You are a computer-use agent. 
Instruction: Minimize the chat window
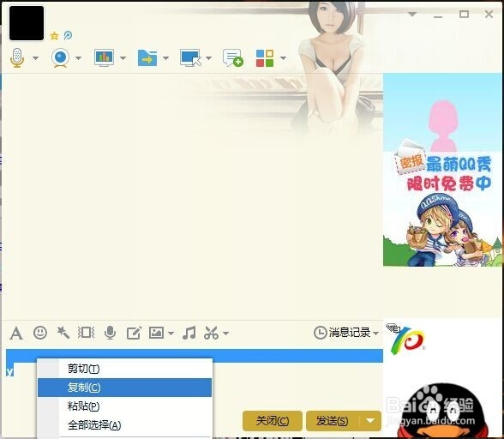[x=438, y=16]
